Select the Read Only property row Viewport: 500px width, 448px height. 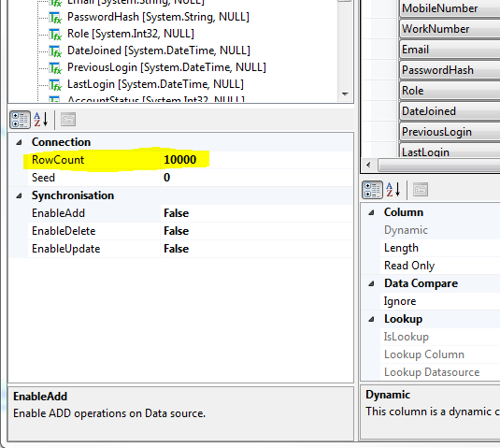coord(440,266)
